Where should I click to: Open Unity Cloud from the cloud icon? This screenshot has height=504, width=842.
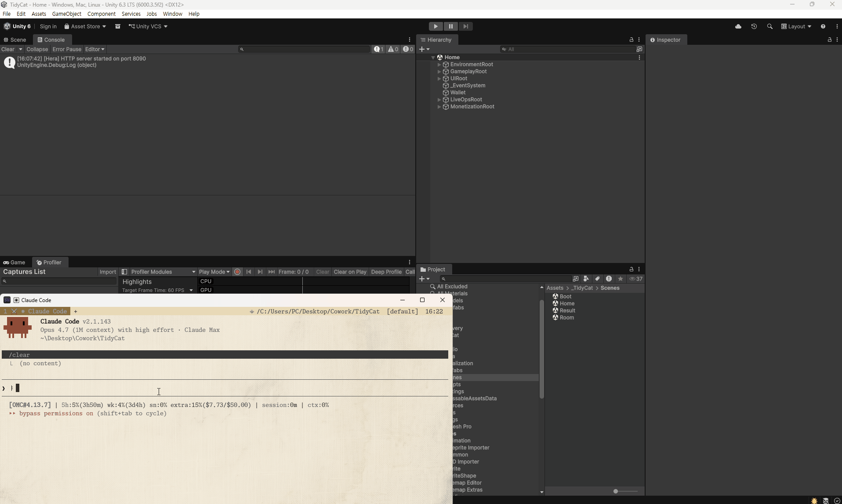738,26
